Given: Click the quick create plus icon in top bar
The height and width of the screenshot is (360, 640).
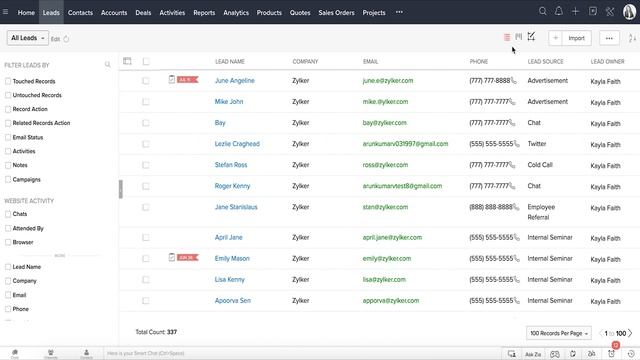Looking at the screenshot, I should 575,11.
